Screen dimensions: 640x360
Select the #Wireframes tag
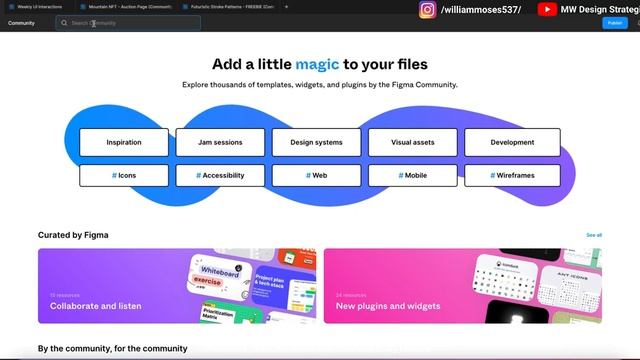point(512,176)
